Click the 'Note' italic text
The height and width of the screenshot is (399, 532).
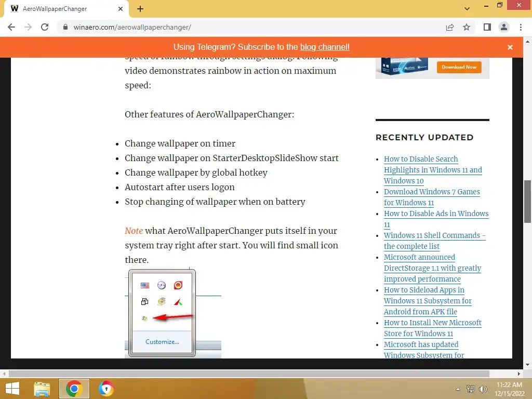134,231
